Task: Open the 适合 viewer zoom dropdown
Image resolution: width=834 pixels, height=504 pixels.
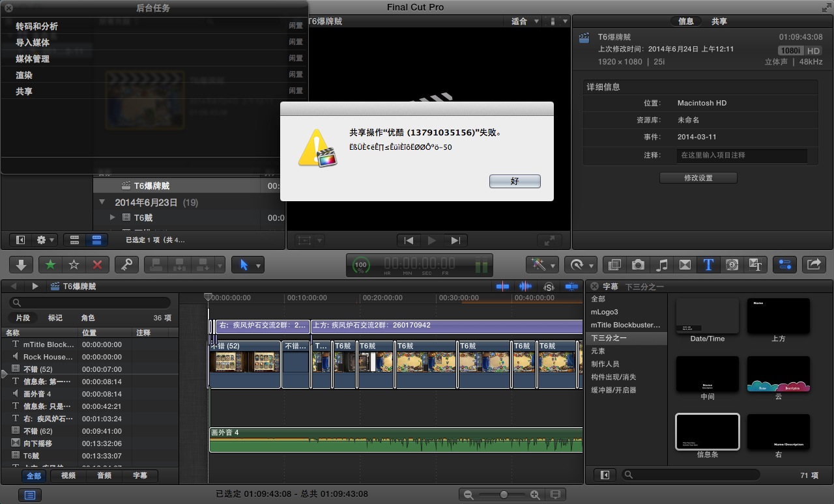Action: [525, 21]
